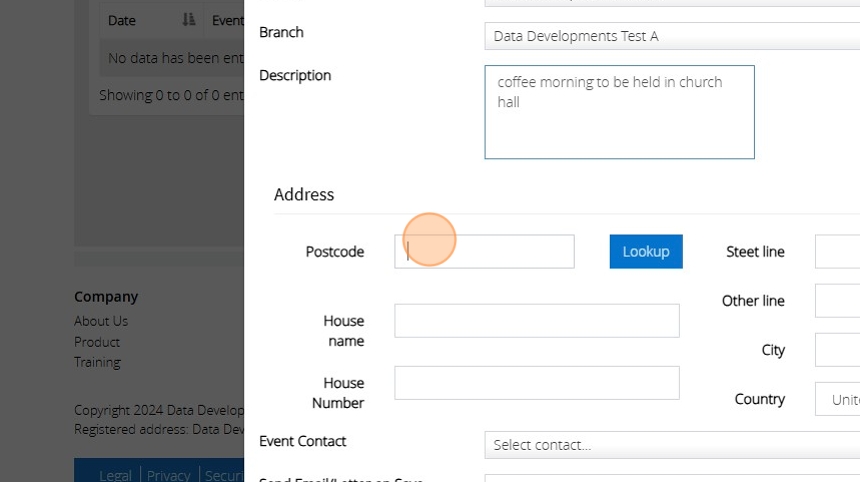Image resolution: width=860 pixels, height=482 pixels.
Task: Visit the Training link
Action: point(98,362)
